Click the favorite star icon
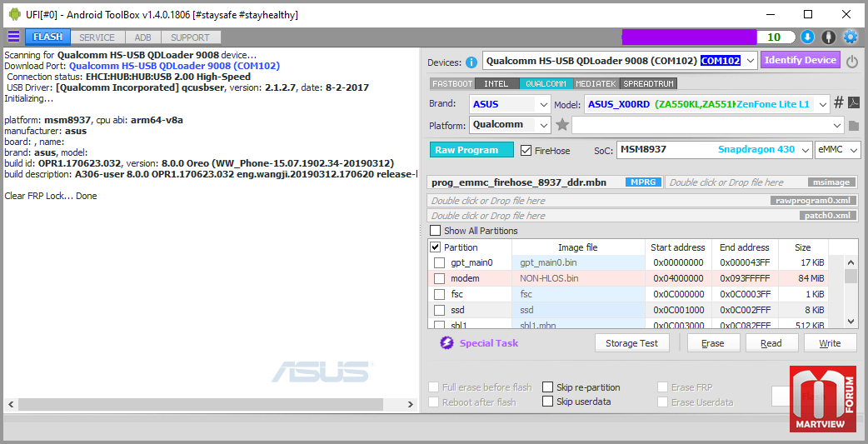Screen dimensions: 868x444 (562, 125)
